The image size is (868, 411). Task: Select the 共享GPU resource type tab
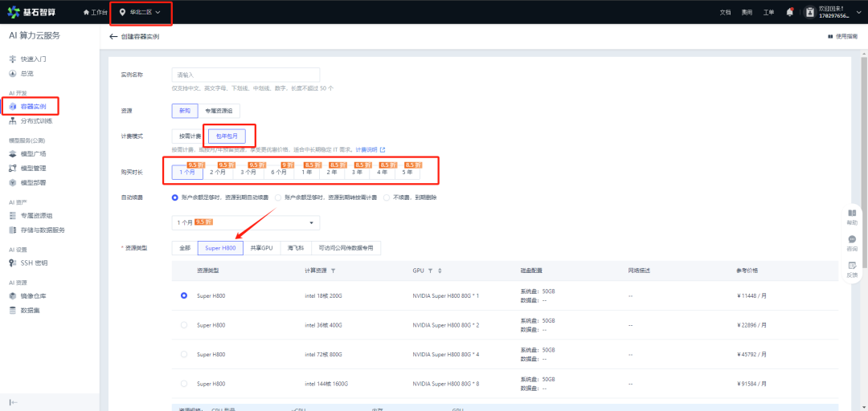tap(262, 248)
